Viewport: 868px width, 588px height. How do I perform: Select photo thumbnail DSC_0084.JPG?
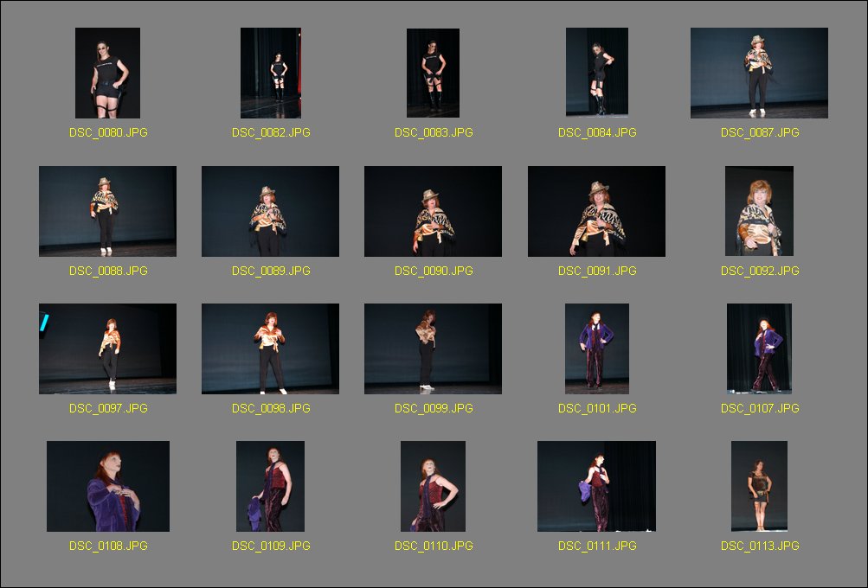point(597,72)
